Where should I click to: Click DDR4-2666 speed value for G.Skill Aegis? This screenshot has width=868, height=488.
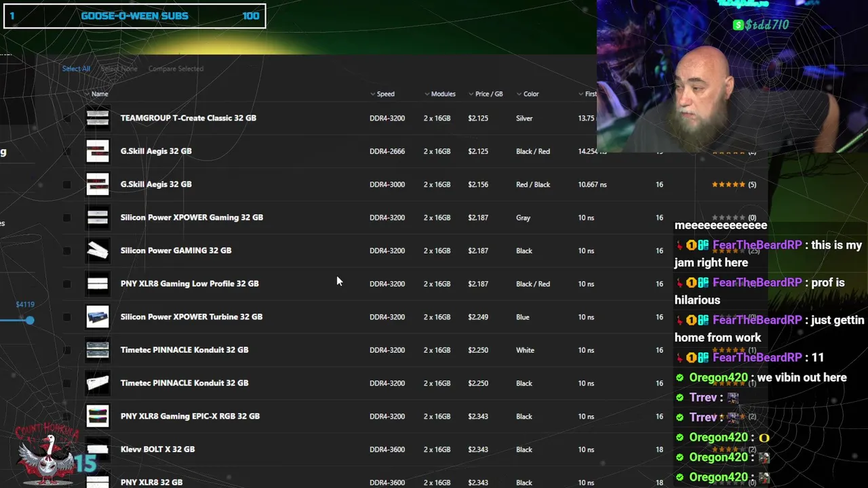point(387,151)
